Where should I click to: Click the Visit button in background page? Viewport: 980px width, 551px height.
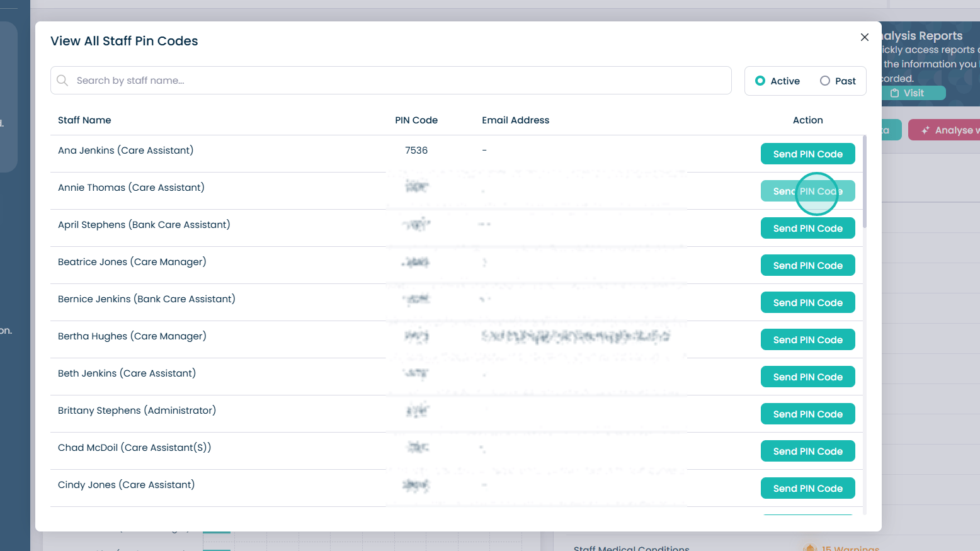(913, 93)
